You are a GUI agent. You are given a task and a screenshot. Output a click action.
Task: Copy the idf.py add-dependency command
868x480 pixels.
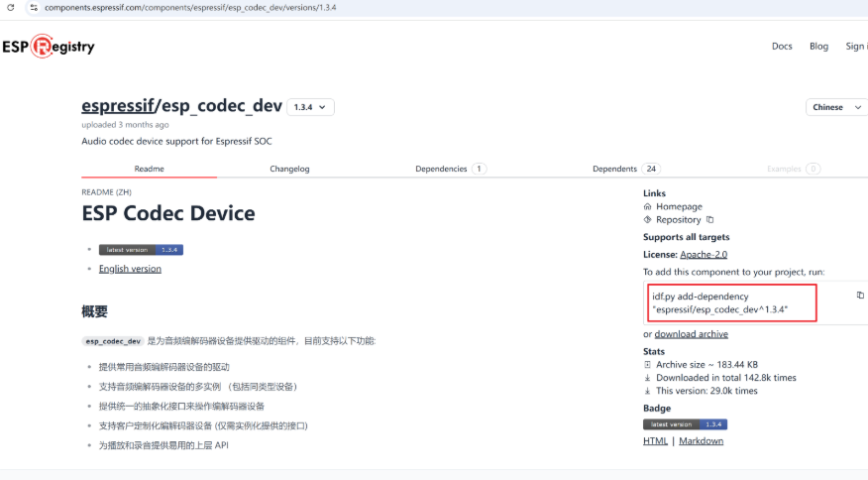point(860,296)
